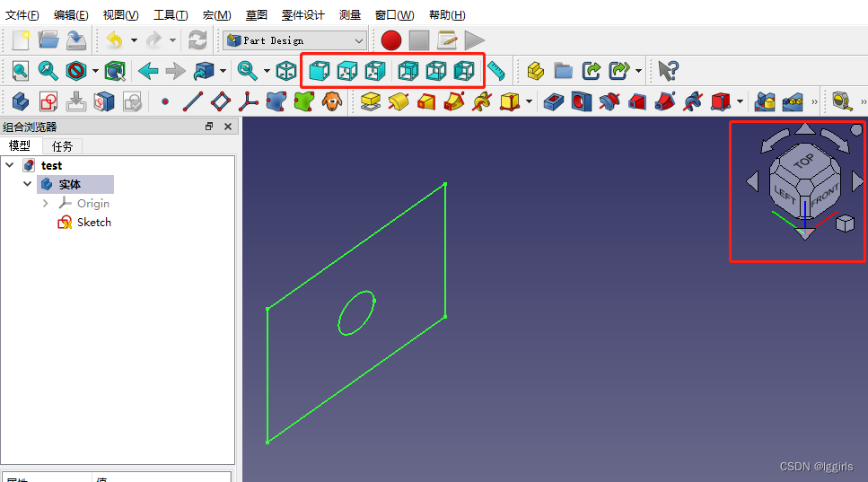Click the Local Coordinate System icon
868x482 pixels.
pyautogui.click(x=249, y=101)
